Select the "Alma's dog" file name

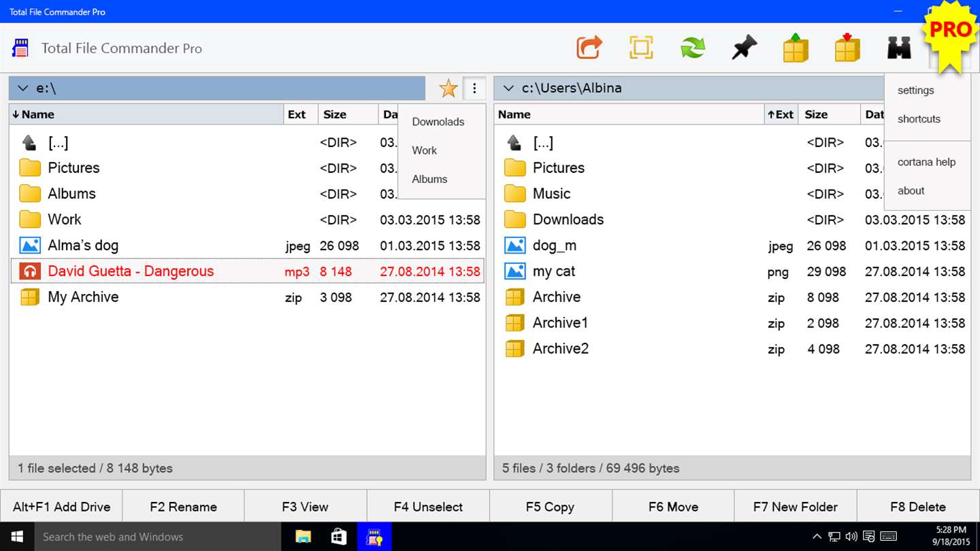(x=83, y=246)
